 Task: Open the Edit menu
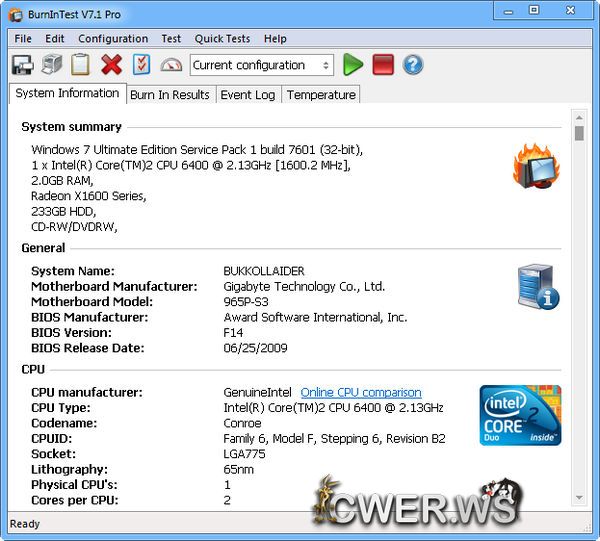[x=55, y=39]
